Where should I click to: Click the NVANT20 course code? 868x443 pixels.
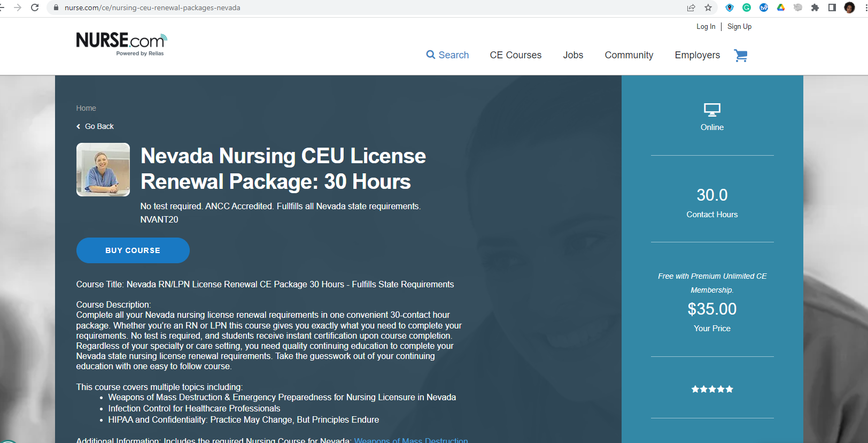click(x=159, y=219)
